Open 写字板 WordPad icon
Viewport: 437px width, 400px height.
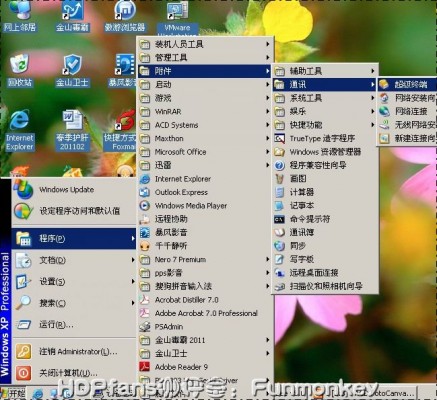[279, 259]
